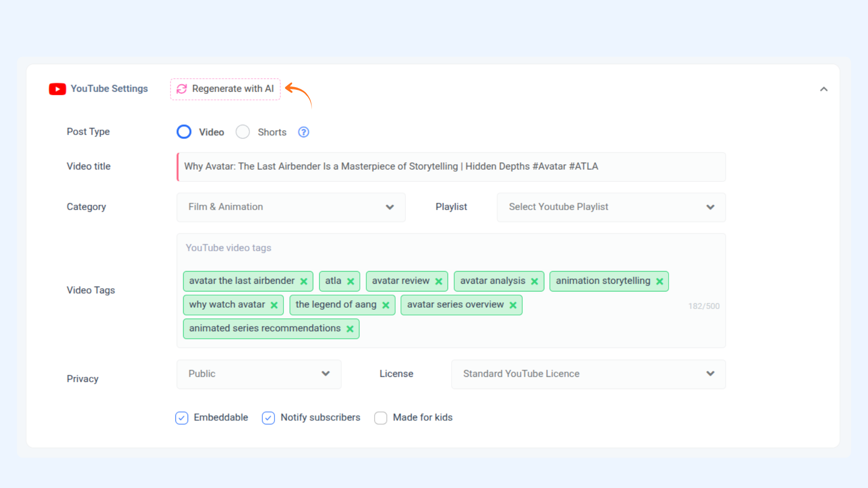The width and height of the screenshot is (868, 488).
Task: Click Regenerate with AI button
Action: tap(225, 89)
